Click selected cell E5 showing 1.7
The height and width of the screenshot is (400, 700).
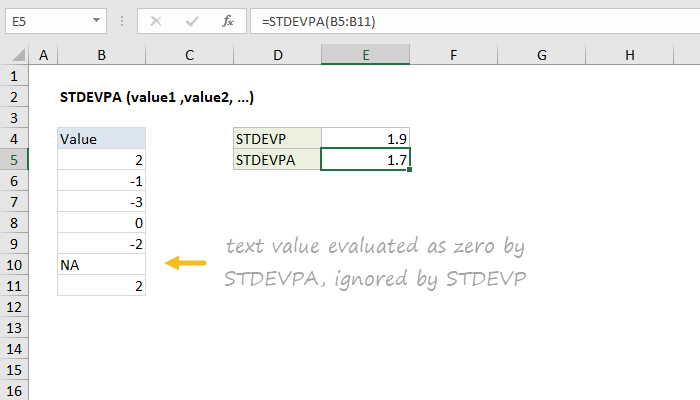point(365,160)
